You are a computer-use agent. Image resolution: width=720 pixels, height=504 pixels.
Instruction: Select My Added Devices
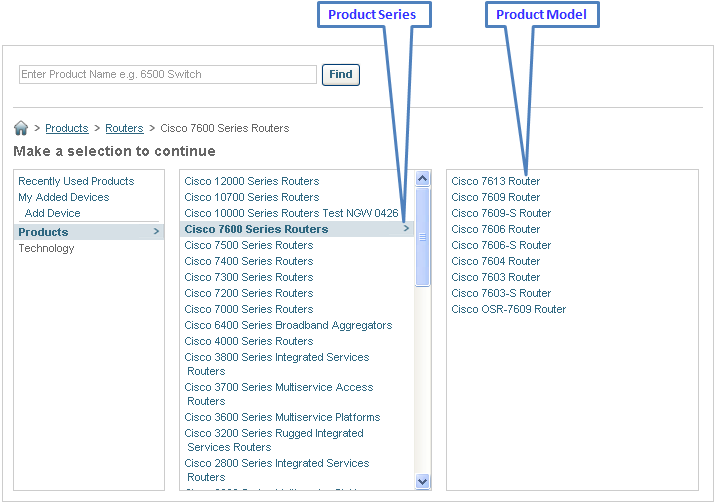pyautogui.click(x=64, y=197)
